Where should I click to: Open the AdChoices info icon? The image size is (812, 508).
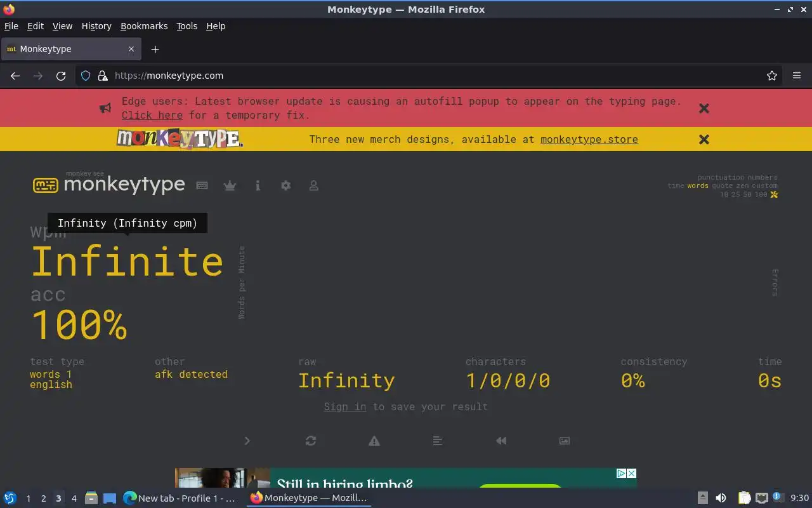(x=622, y=474)
